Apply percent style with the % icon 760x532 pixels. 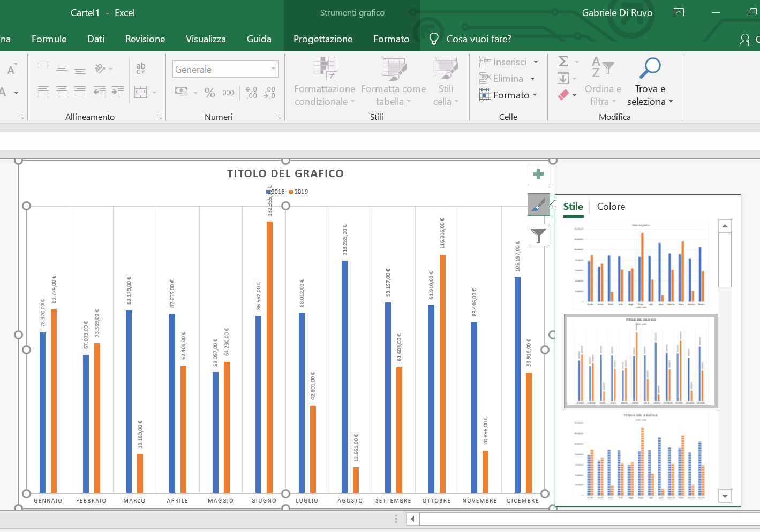(x=210, y=93)
